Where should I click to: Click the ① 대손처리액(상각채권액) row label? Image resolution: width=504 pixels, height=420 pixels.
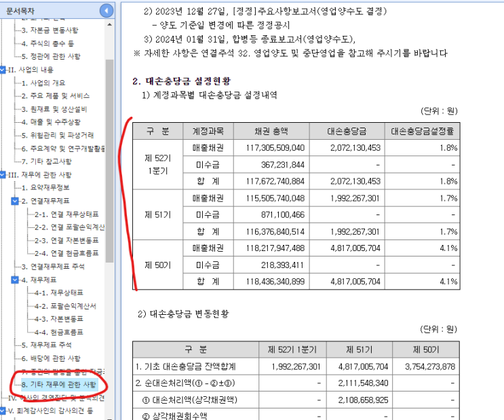[x=190, y=400]
